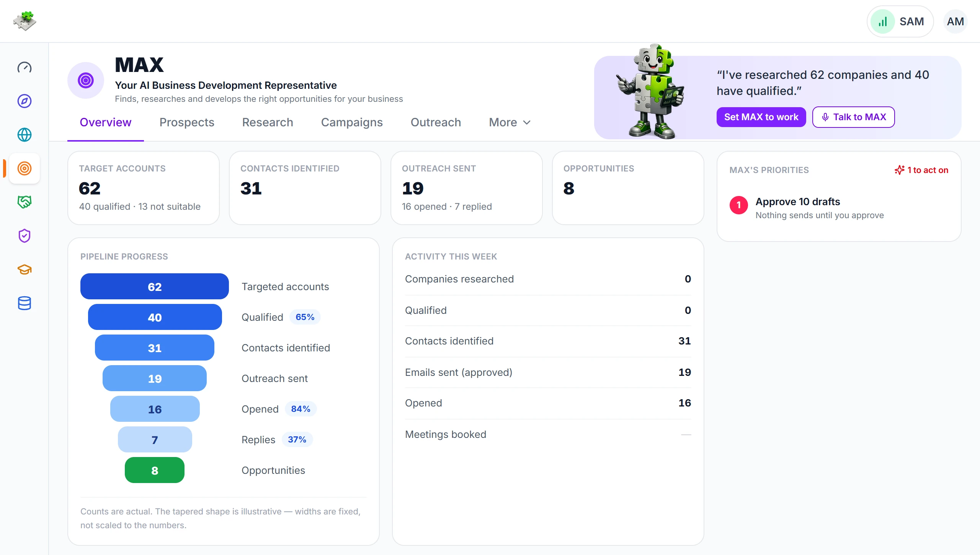
Task: Open the AM user avatar
Action: tap(955, 21)
